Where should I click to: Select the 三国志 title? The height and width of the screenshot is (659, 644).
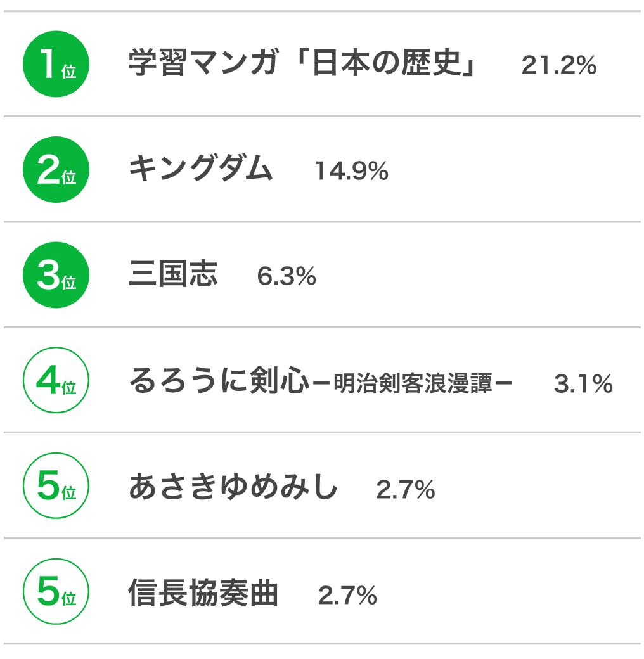pos(173,274)
